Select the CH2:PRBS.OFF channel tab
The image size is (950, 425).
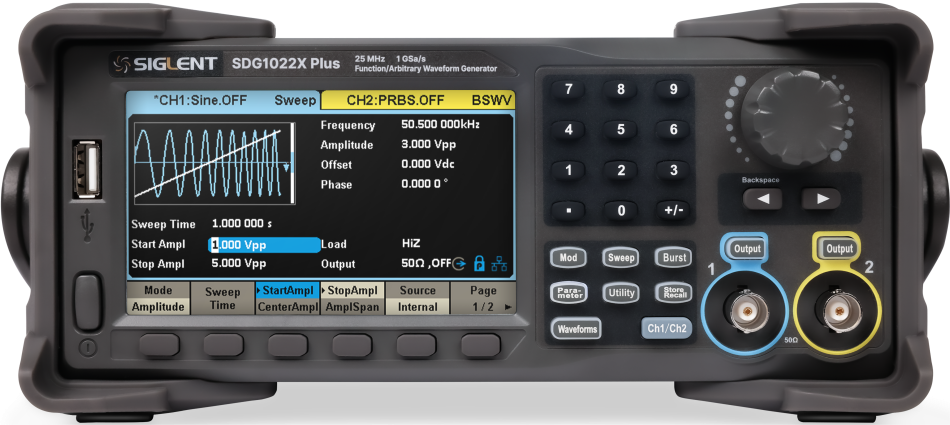[417, 101]
